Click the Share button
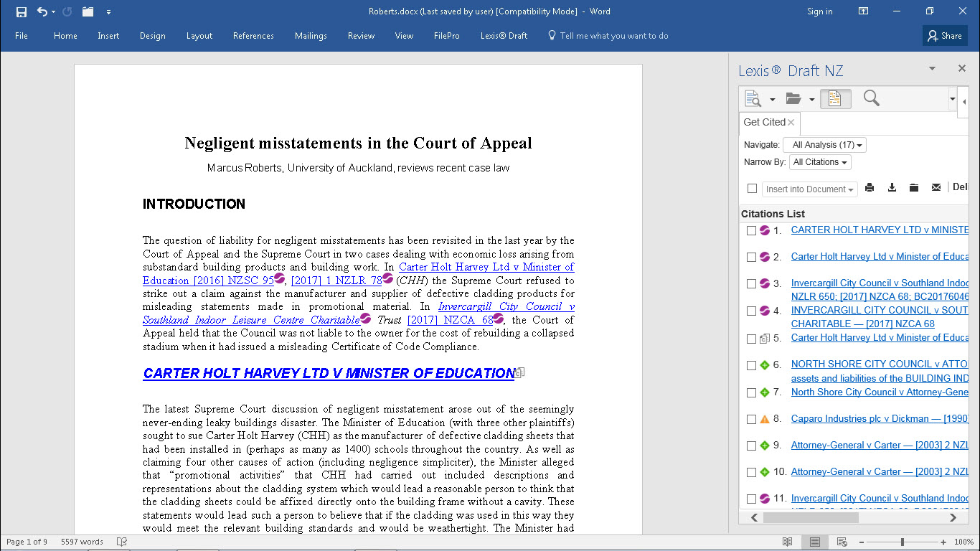 945,36
